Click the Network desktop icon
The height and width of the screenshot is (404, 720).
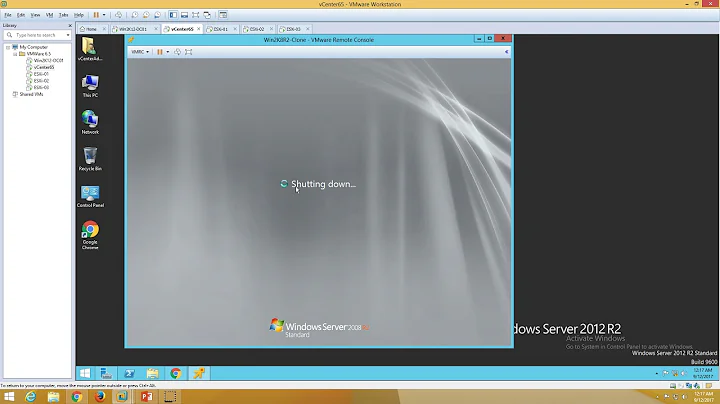point(90,122)
